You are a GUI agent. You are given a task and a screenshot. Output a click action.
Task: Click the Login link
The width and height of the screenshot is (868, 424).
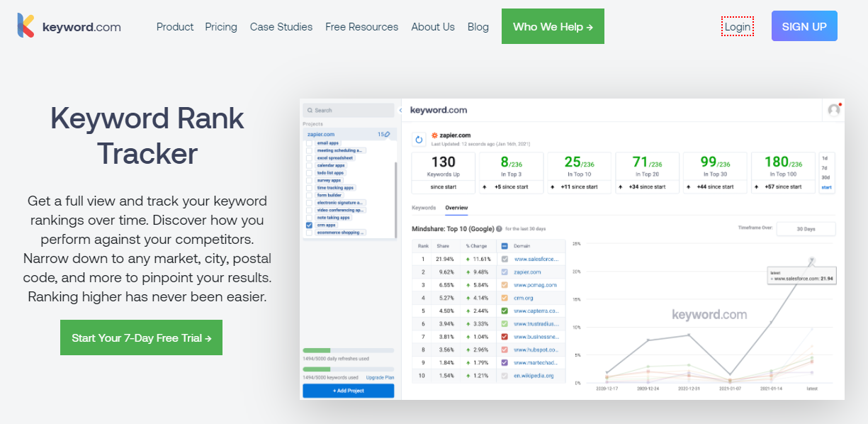pyautogui.click(x=737, y=27)
